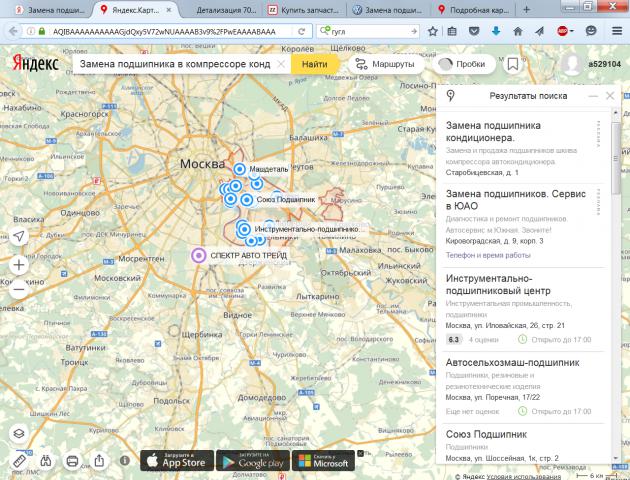Open result Союз Подшипник in list
This screenshot has height=480, width=630.
point(486,434)
